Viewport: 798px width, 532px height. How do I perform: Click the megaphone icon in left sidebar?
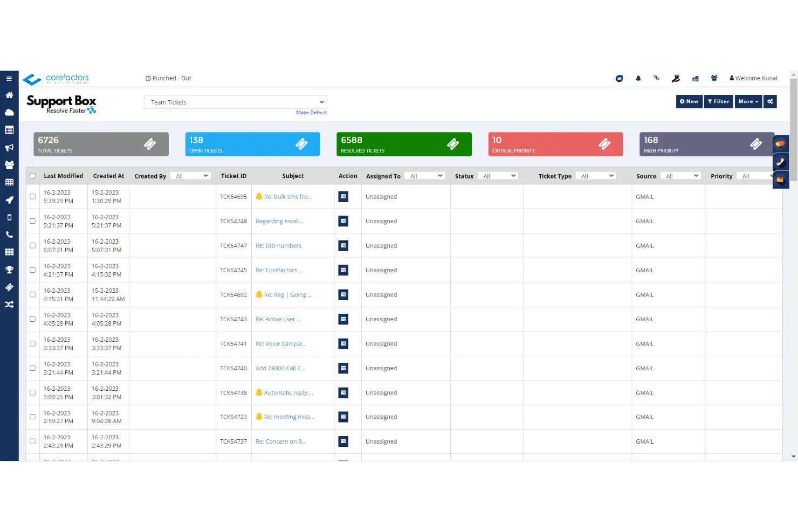9,148
